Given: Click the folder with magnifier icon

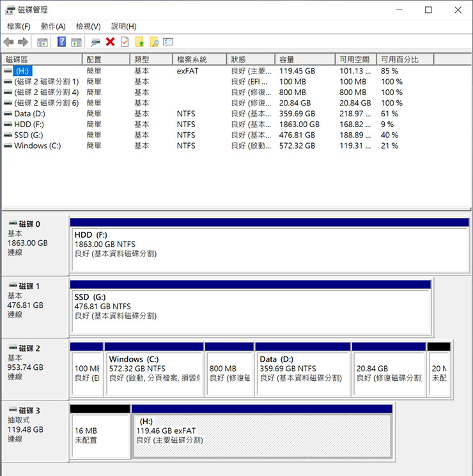Looking at the screenshot, I should 154,42.
